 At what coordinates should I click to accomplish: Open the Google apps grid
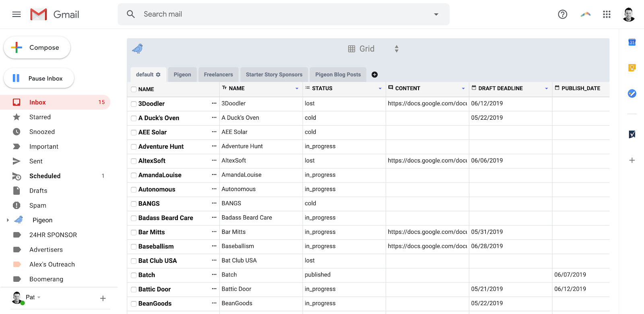point(607,15)
